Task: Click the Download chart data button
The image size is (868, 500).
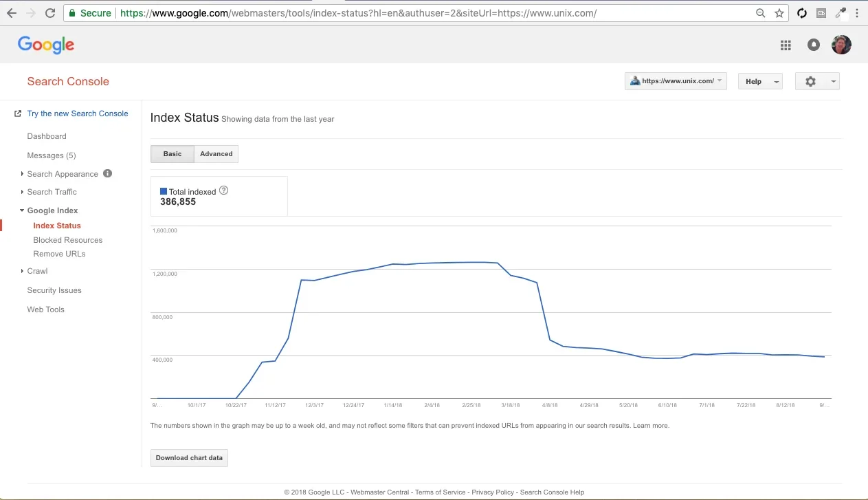Action: coord(189,458)
